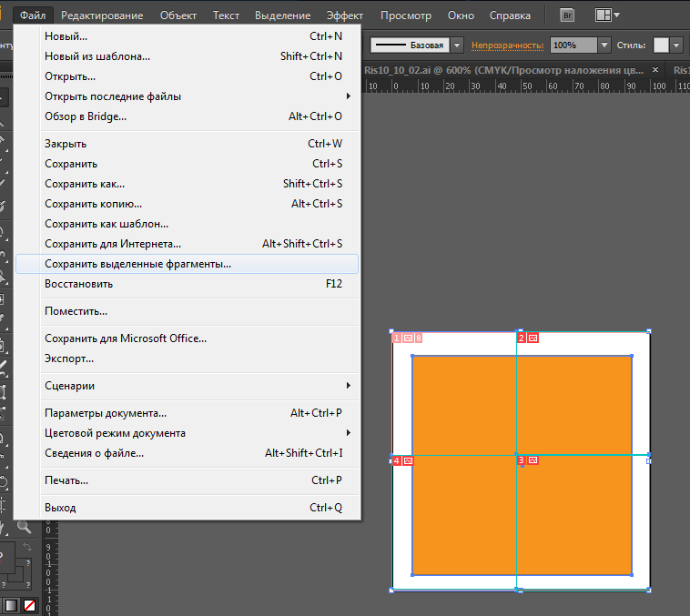This screenshot has height=616, width=690.
Task: Choose Сохранить как шаблон...
Action: pyautogui.click(x=187, y=224)
